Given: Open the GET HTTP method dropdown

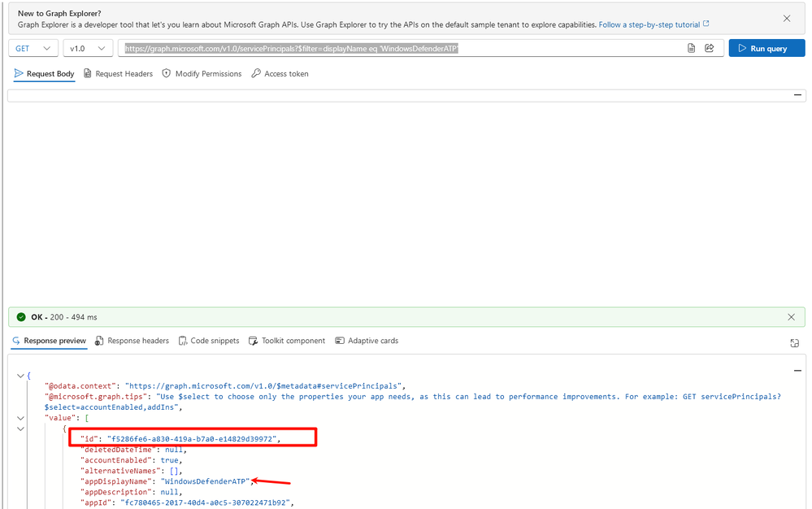Looking at the screenshot, I should pos(33,48).
